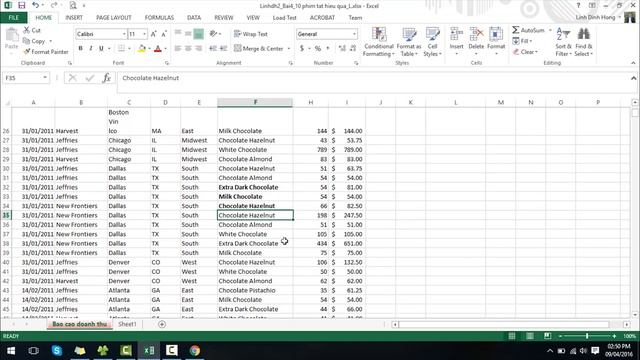Click the accounting dollar format icon

[302, 48]
